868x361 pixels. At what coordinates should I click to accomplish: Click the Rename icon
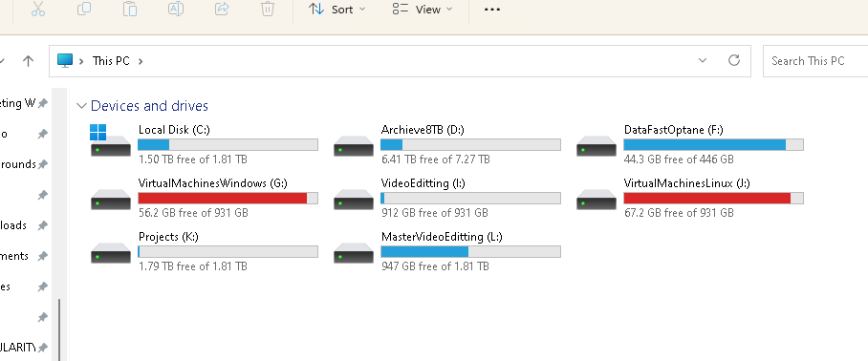click(176, 9)
